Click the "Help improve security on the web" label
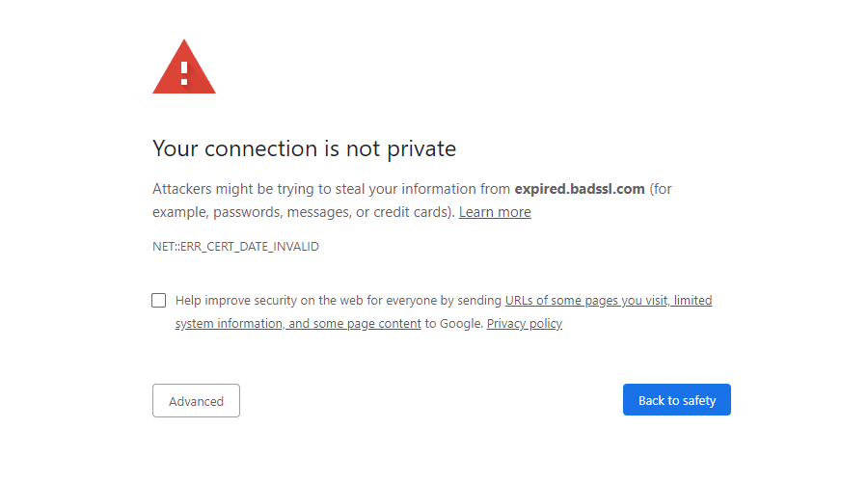 (x=272, y=301)
